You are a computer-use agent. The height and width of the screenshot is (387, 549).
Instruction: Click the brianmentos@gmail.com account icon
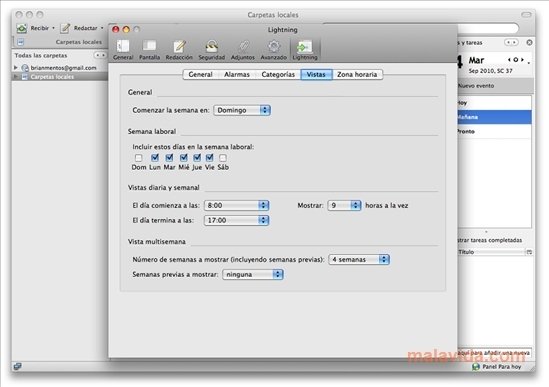click(x=25, y=68)
